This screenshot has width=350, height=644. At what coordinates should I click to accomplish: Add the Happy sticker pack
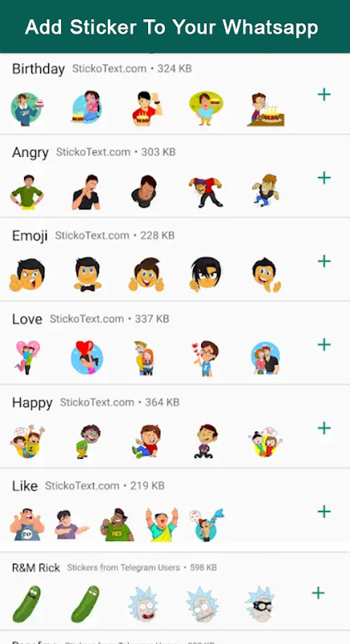[324, 428]
